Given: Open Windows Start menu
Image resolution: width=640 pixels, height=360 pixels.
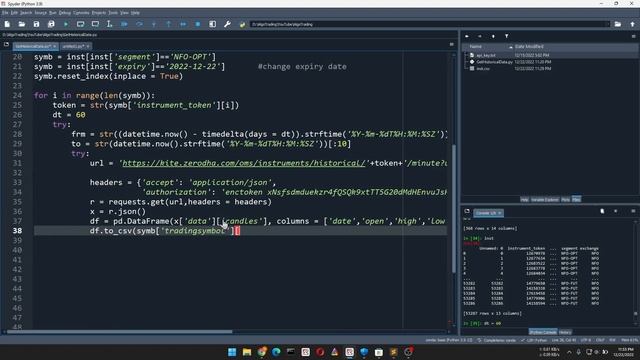Looking at the screenshot, I should click(x=232, y=352).
